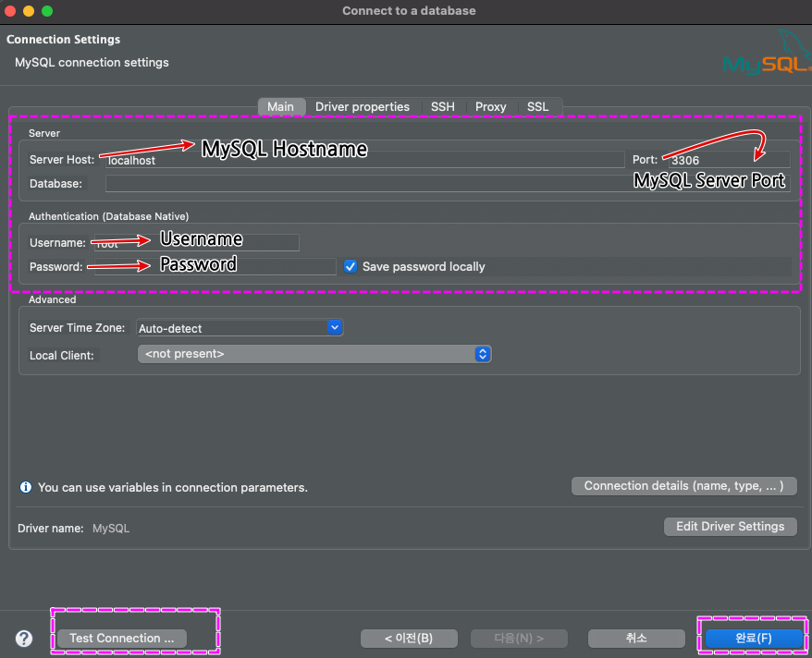Click the MySQL driver name text
The image size is (812, 658).
(111, 529)
